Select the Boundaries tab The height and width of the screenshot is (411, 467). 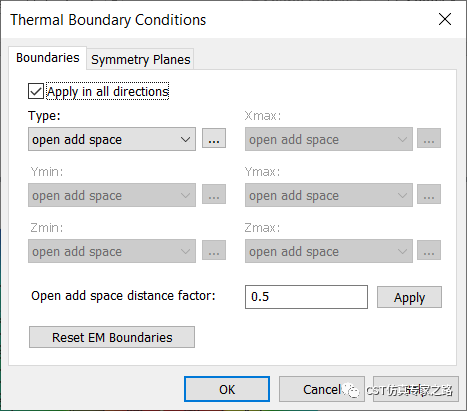click(48, 58)
